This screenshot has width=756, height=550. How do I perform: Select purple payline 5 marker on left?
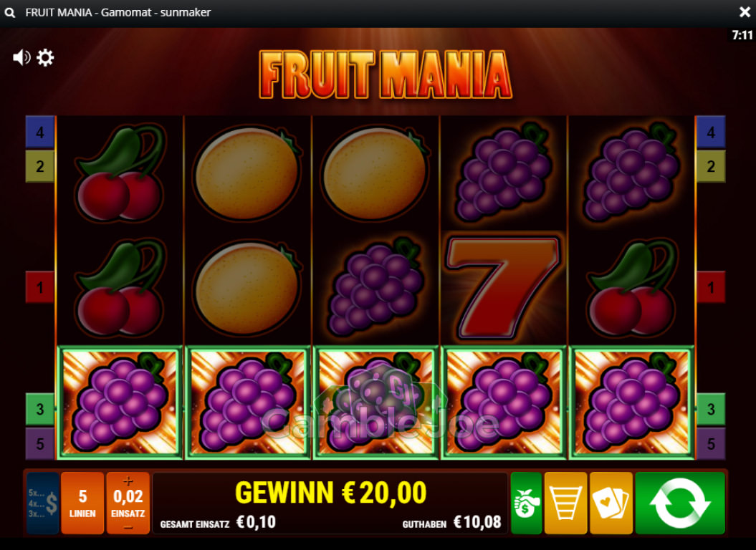point(40,443)
